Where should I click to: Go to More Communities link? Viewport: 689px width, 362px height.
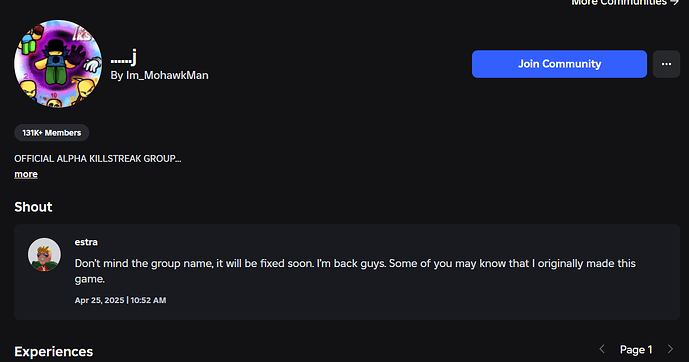(619, 2)
